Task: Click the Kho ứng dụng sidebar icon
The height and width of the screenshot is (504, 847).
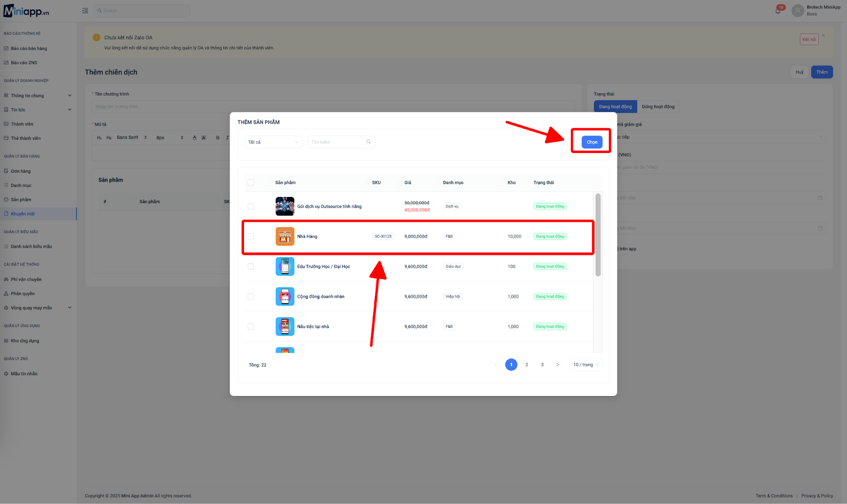Action: [6, 341]
